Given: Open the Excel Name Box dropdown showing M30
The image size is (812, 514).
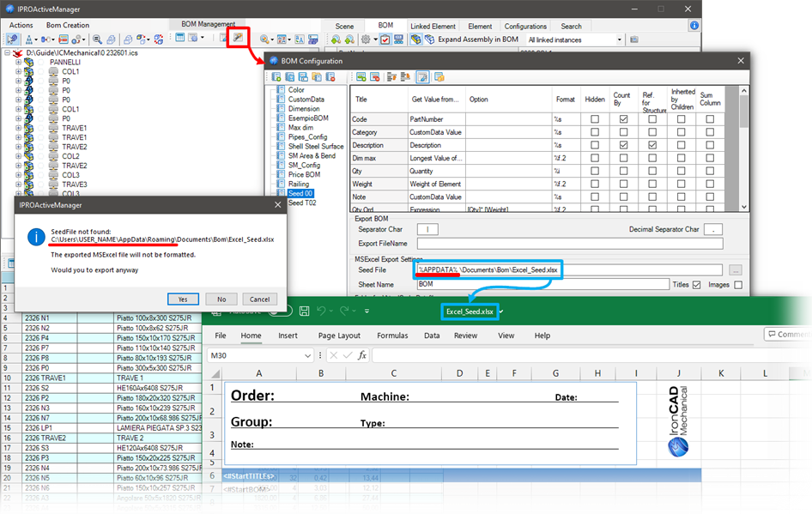Looking at the screenshot, I should [x=307, y=355].
